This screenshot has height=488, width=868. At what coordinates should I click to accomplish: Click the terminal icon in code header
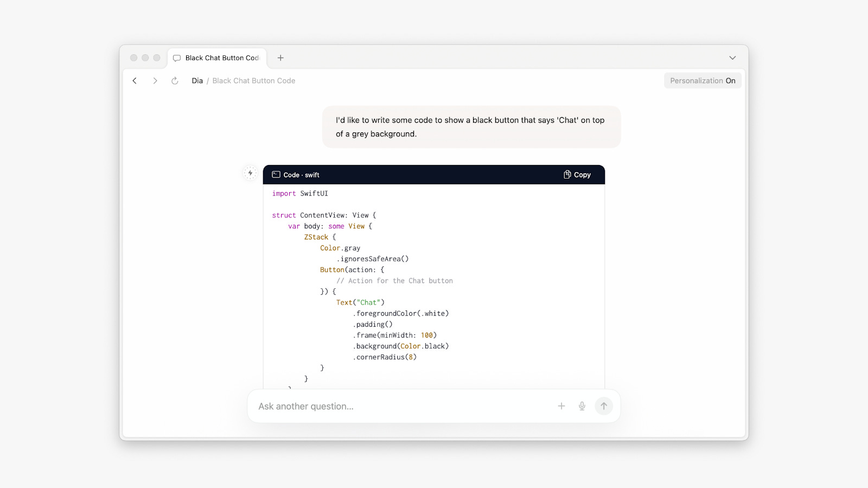click(x=276, y=175)
